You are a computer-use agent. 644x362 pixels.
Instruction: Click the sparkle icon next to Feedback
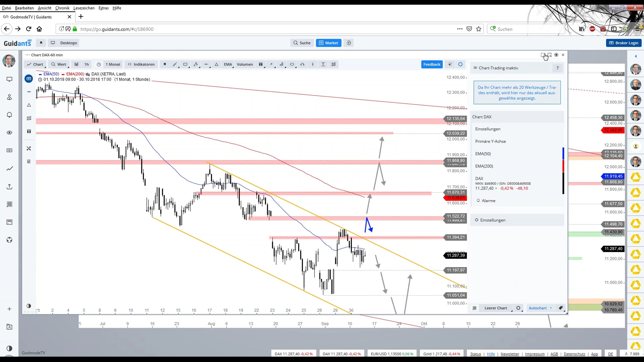tap(450, 64)
